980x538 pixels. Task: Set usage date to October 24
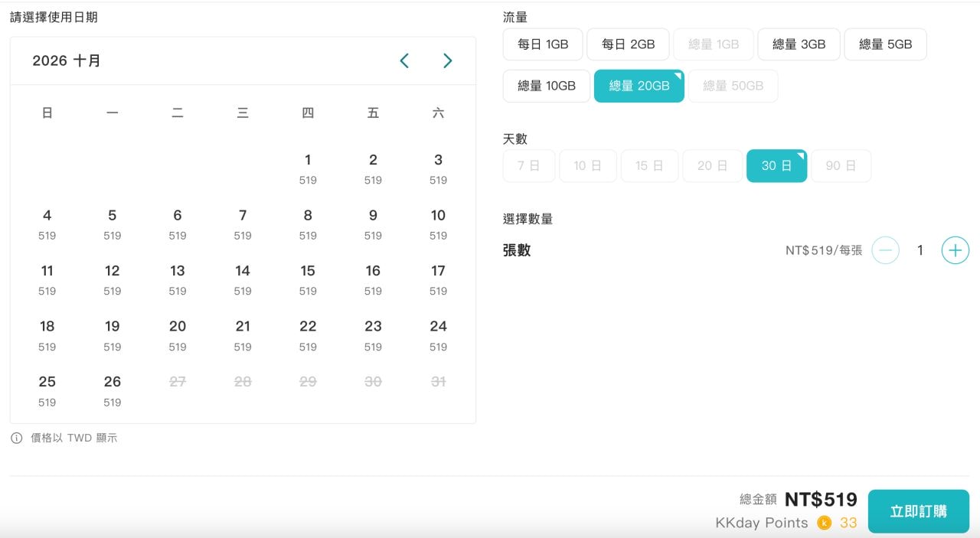coord(438,335)
